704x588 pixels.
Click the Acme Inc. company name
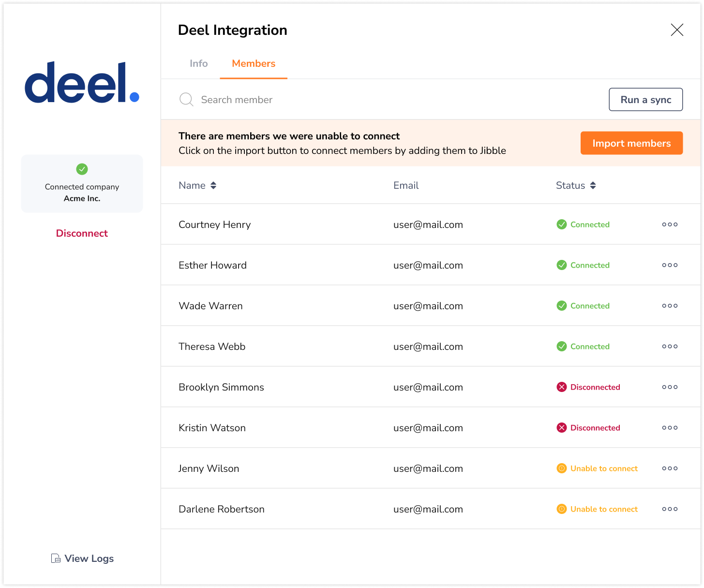(x=82, y=198)
